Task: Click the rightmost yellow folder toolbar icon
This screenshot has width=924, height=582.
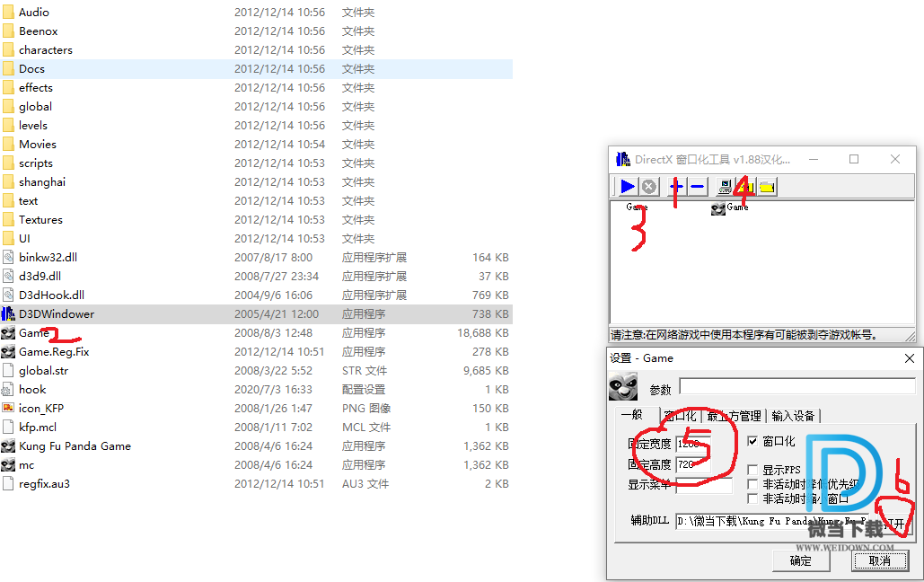Action: (x=767, y=187)
